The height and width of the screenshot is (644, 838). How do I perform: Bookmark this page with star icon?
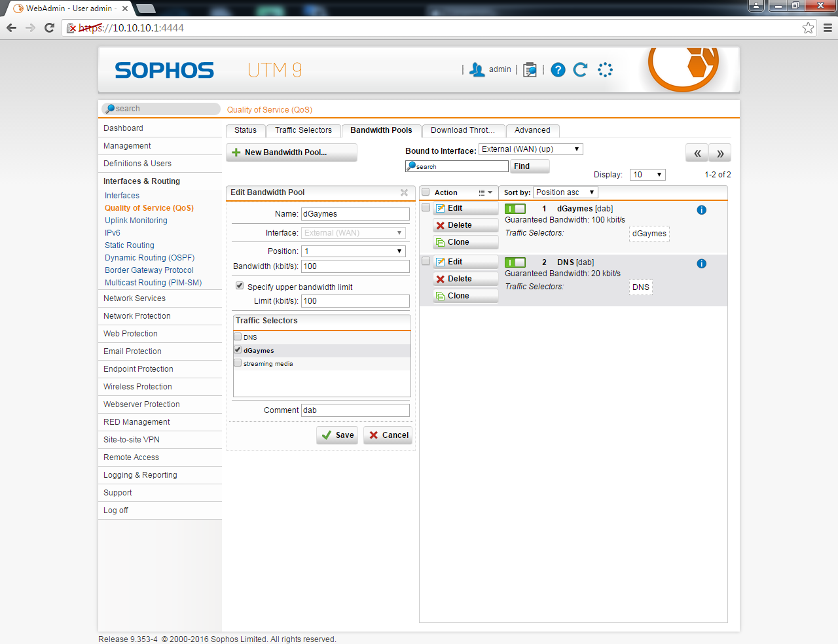click(x=809, y=27)
